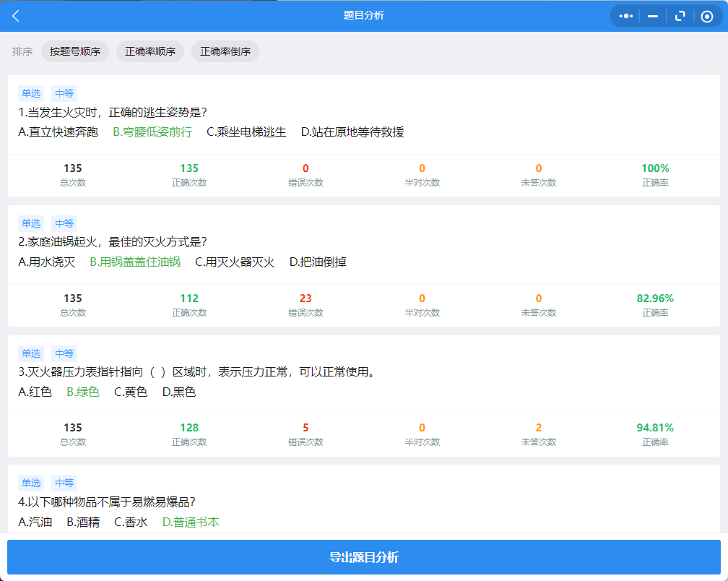Click the 单选 tag on question 1

click(31, 93)
